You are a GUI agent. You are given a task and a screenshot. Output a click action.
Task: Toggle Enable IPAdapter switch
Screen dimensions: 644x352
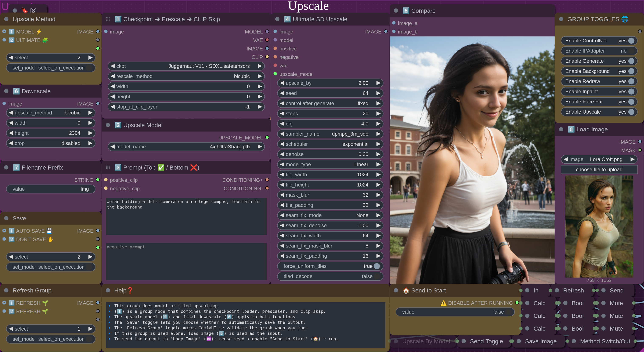click(631, 51)
